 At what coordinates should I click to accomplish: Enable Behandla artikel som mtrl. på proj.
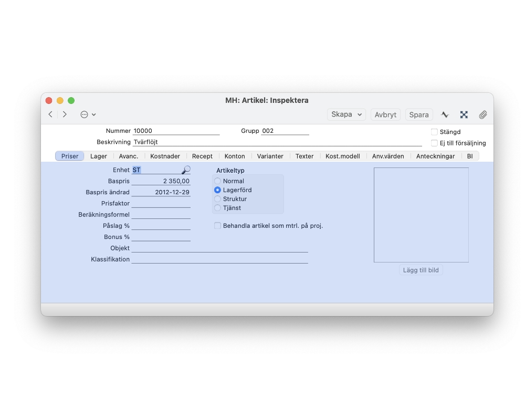coord(218,225)
